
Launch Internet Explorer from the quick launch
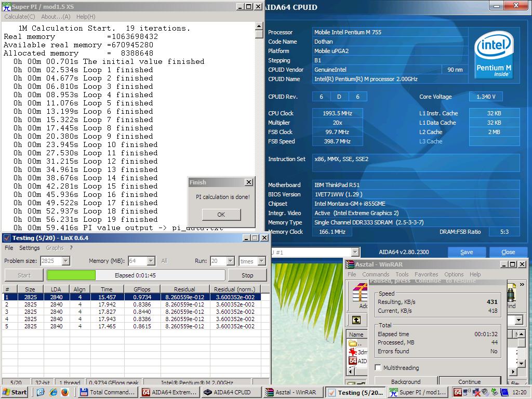54,392
